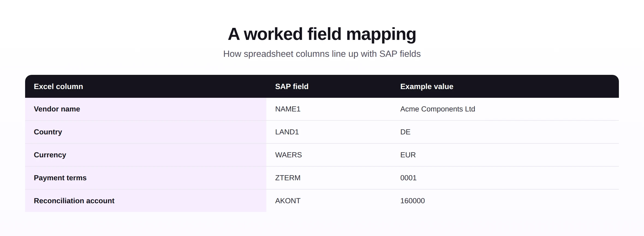Select the WAERS SAP field cell
644x236 pixels.
coord(329,155)
